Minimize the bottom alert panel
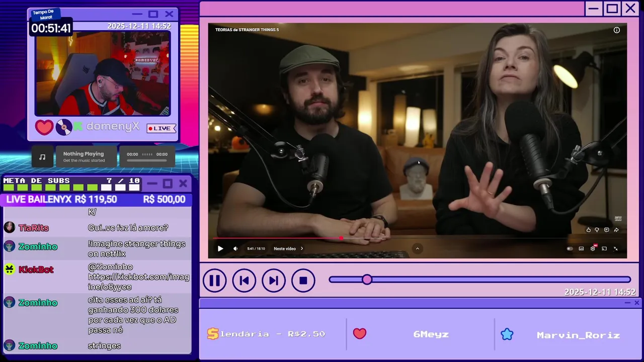The width and height of the screenshot is (644, 362). pos(627,303)
